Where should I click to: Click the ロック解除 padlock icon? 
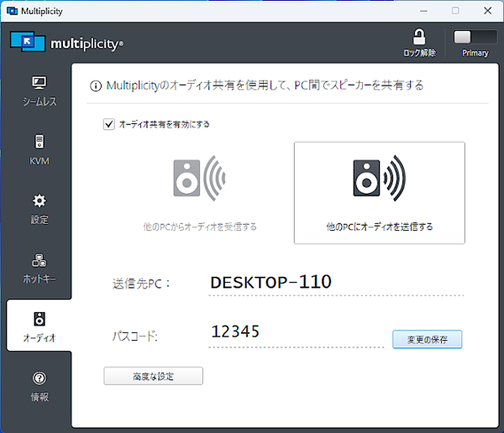[x=418, y=38]
